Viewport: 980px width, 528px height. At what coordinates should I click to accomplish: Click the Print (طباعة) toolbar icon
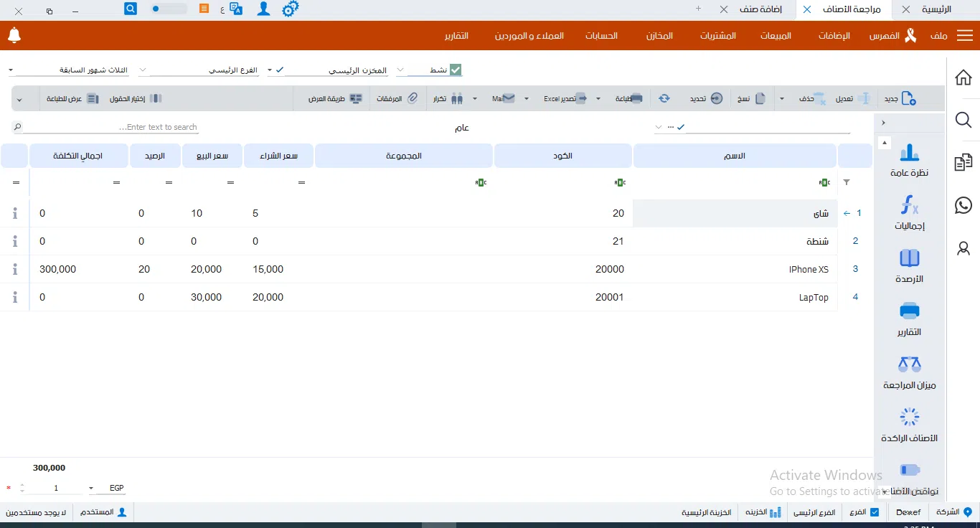[x=636, y=99]
